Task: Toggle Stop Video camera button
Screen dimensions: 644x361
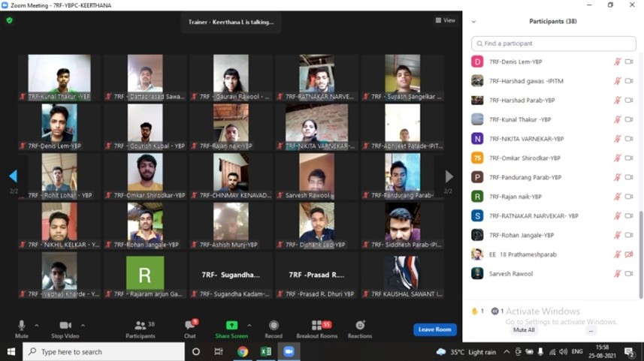Action: click(65, 326)
